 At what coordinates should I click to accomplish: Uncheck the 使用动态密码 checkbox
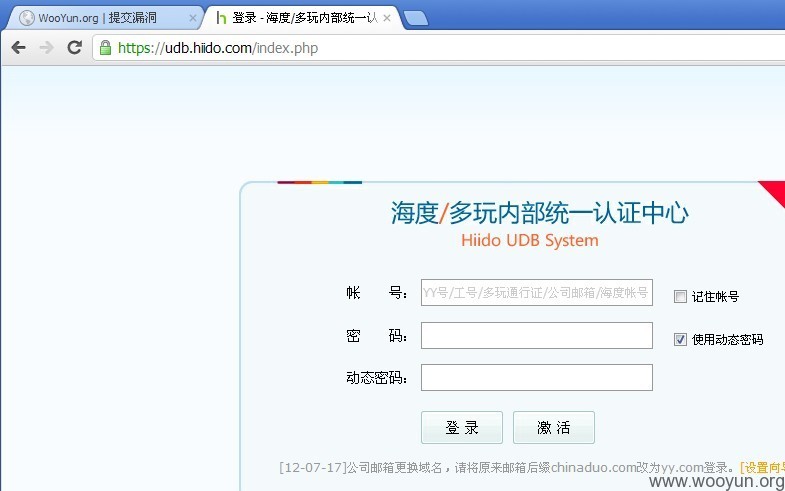point(680,339)
